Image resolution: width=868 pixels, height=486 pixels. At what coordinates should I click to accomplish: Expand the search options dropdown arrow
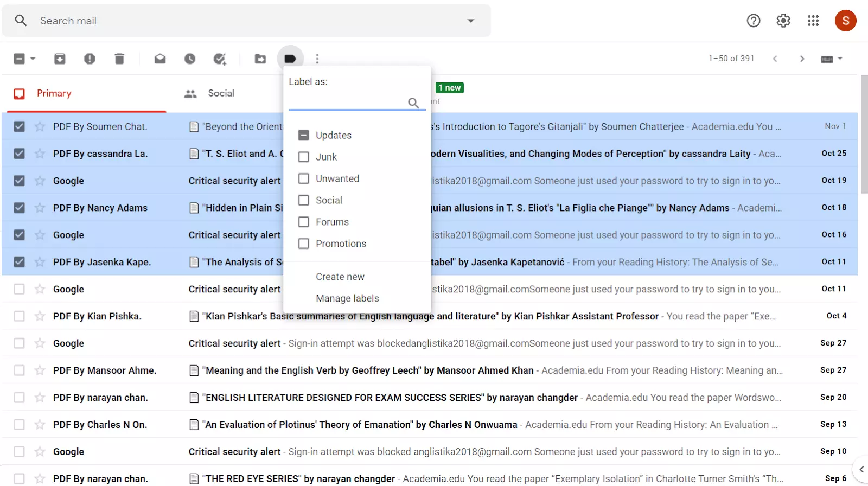(x=471, y=21)
